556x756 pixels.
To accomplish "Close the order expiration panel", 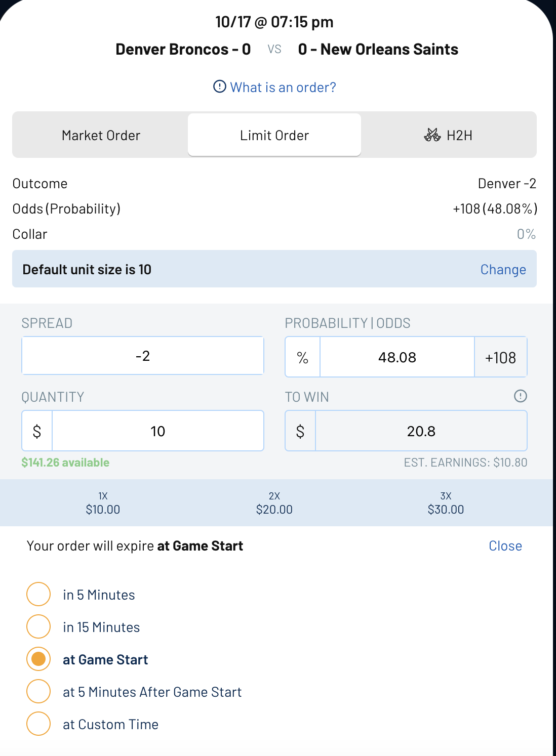I will click(505, 545).
